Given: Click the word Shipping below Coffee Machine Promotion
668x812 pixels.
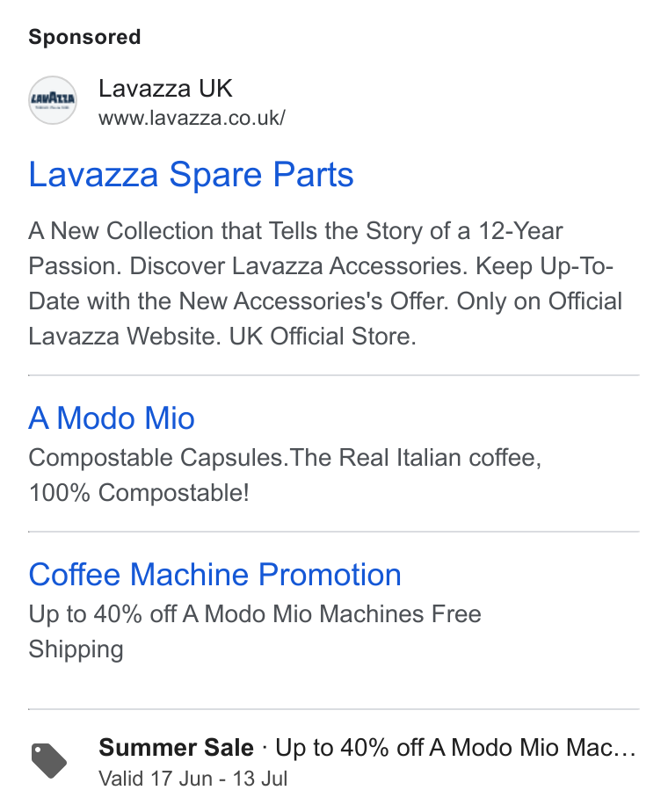Looking at the screenshot, I should tap(76, 649).
